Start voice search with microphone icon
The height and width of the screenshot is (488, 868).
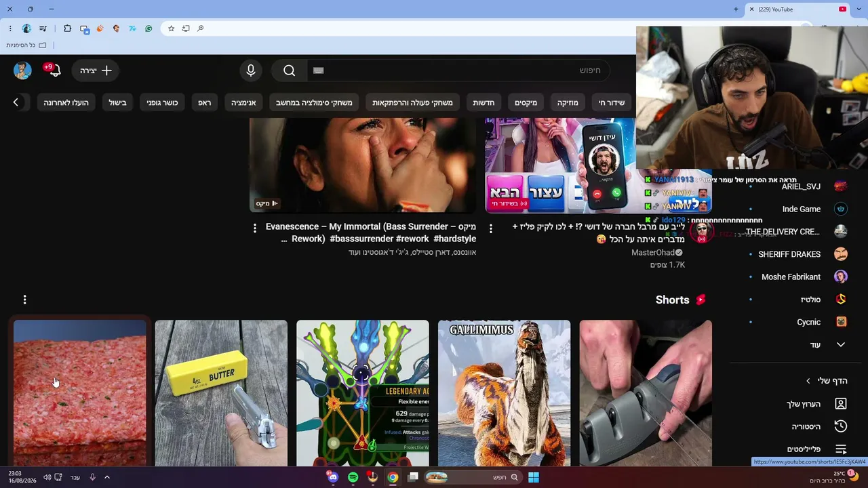click(x=251, y=70)
